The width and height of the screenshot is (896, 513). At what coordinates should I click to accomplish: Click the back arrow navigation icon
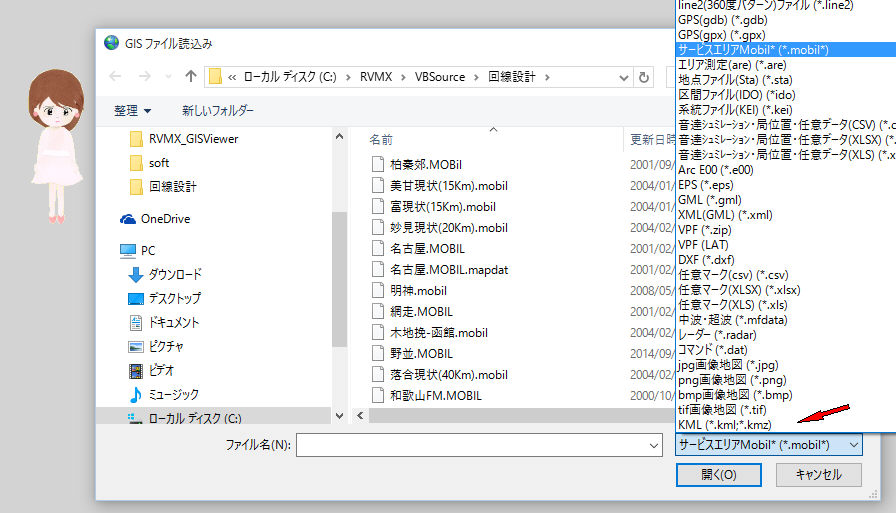pyautogui.click(x=116, y=77)
